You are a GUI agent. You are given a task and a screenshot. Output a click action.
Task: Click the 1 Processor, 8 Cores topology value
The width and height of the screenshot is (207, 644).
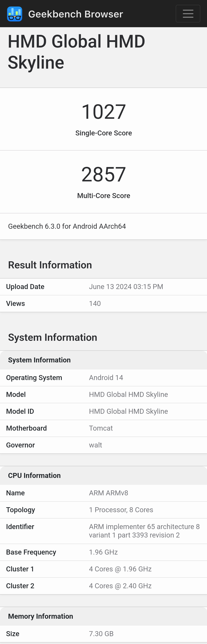click(x=121, y=510)
